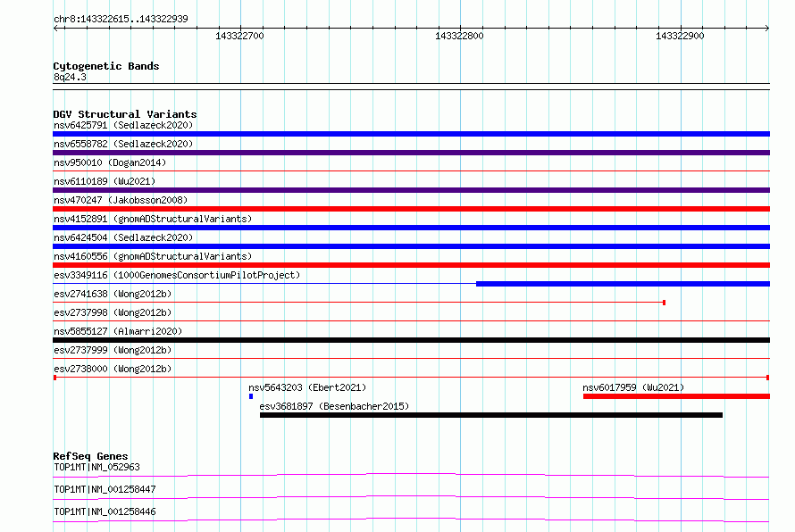Viewport: 795px width, 532px height.
Task: Click the 143322800 position on ruler
Action: (x=459, y=36)
